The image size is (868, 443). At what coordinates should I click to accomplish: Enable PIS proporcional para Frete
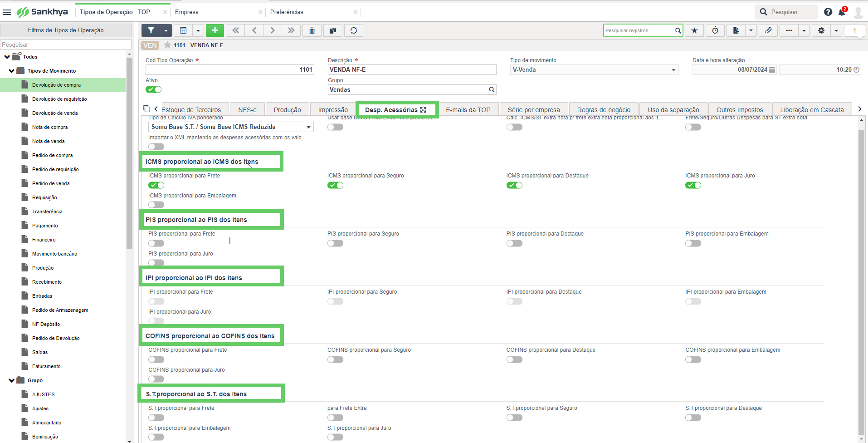[156, 243]
